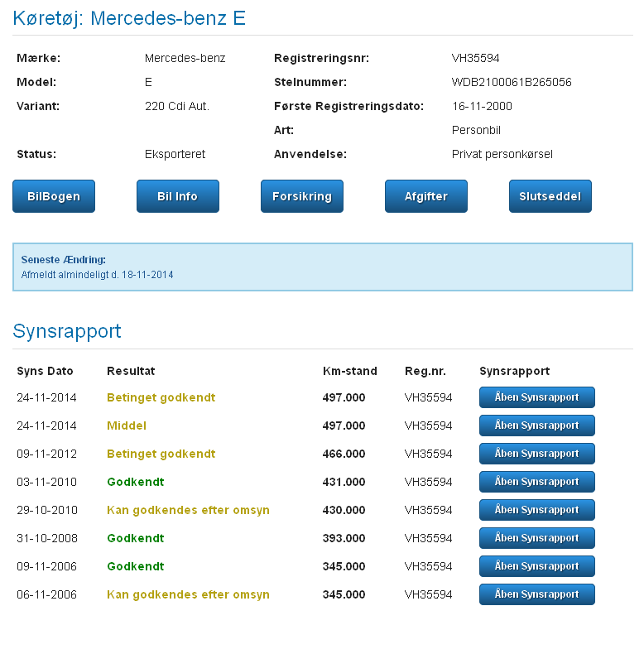
Task: Open Synsrapport for 31-10-2008 inspection
Action: (x=537, y=538)
